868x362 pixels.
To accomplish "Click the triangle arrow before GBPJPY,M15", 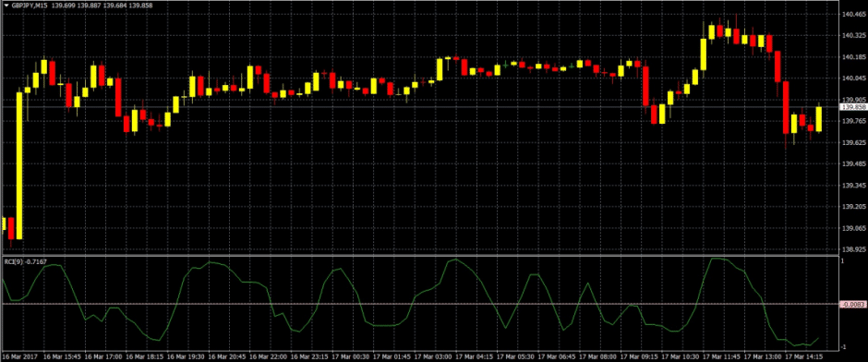I will pyautogui.click(x=6, y=5).
